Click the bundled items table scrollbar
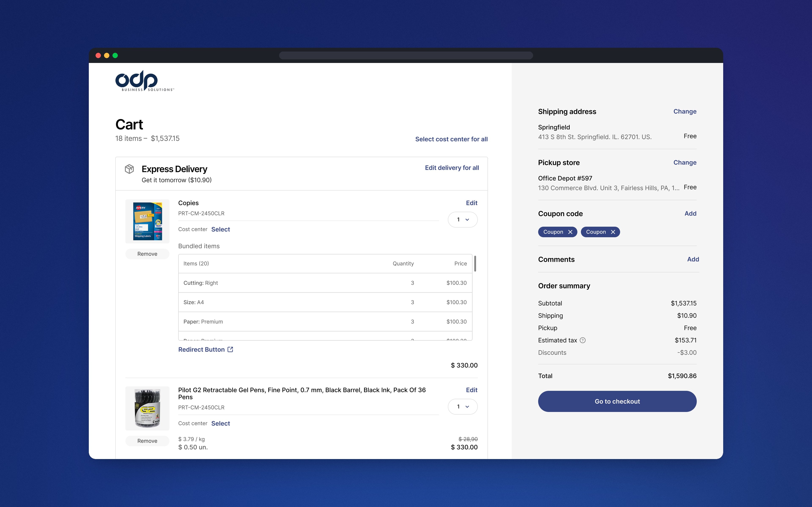Image resolution: width=812 pixels, height=507 pixels. [x=475, y=264]
